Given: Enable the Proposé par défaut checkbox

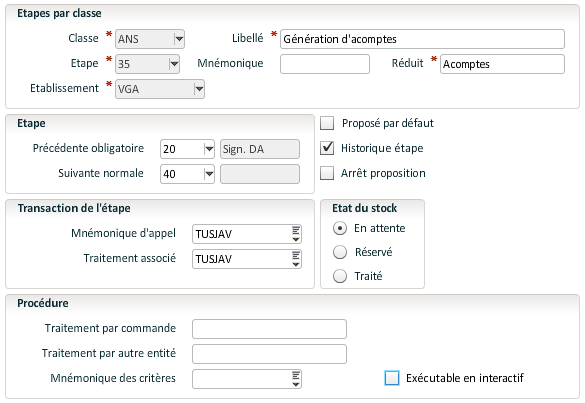Looking at the screenshot, I should tap(327, 123).
